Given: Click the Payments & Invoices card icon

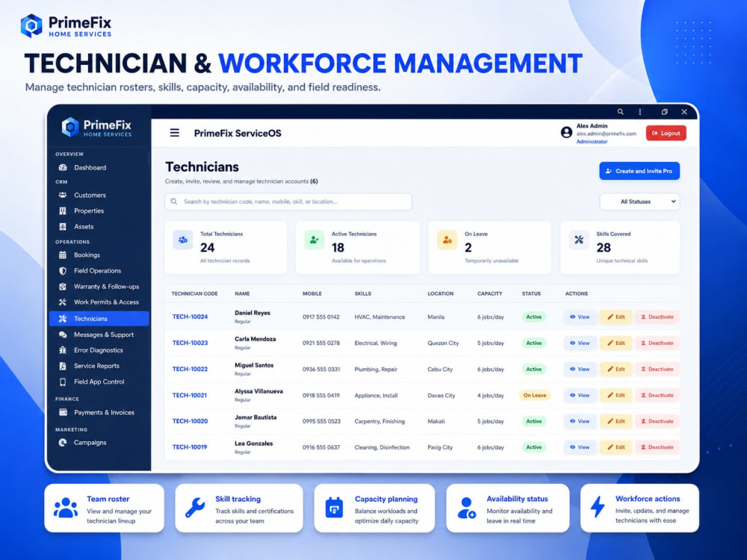Looking at the screenshot, I should click(x=63, y=412).
